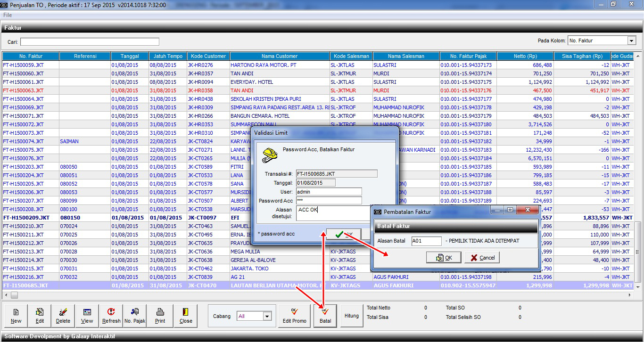The image size is (644, 342).
Task: Click the Cari search field
Action: pyautogui.click(x=90, y=42)
